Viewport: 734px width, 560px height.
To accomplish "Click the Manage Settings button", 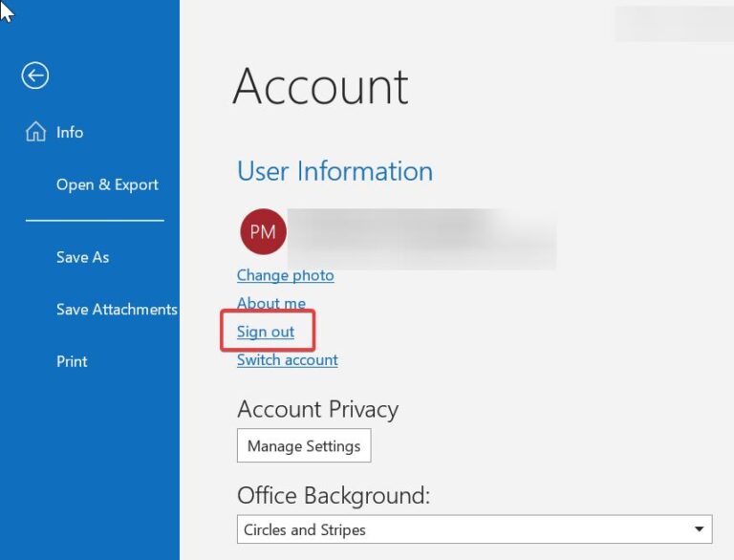I will [304, 445].
